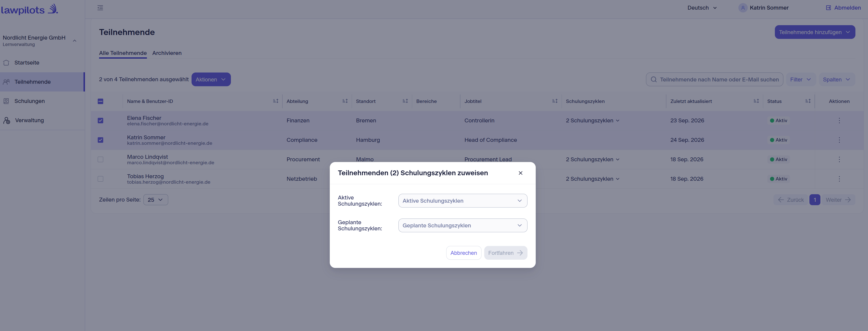Open the three-dot actions for Elena Fischer

click(x=839, y=121)
